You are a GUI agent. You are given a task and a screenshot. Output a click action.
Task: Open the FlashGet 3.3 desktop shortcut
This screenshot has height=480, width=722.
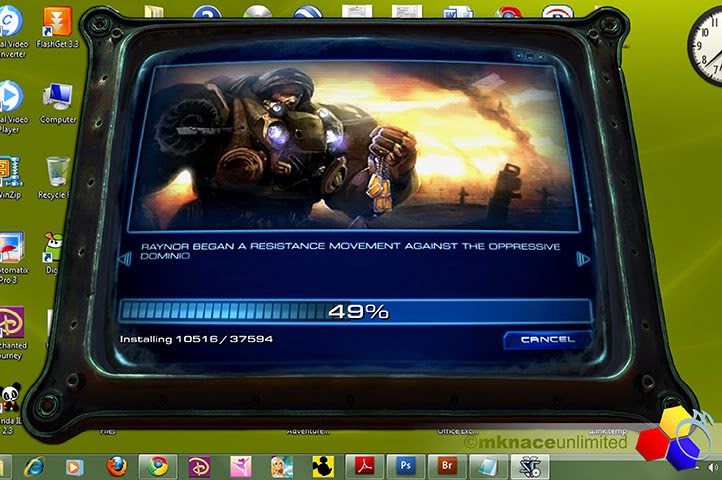(58, 28)
